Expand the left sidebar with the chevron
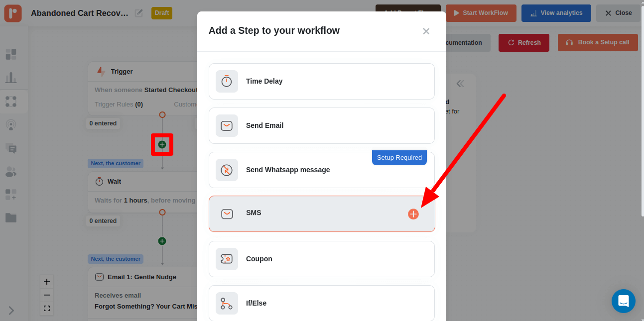The image size is (644, 321). (12, 310)
